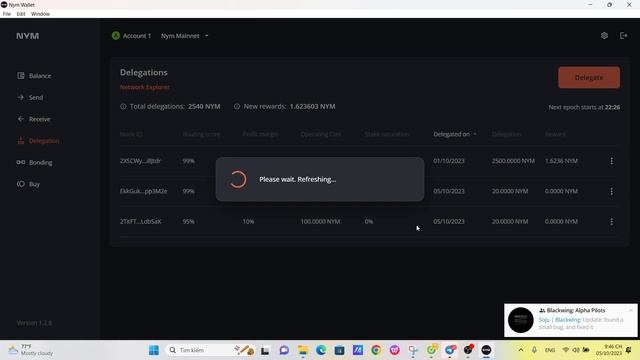Open the Window menu

click(x=40, y=14)
